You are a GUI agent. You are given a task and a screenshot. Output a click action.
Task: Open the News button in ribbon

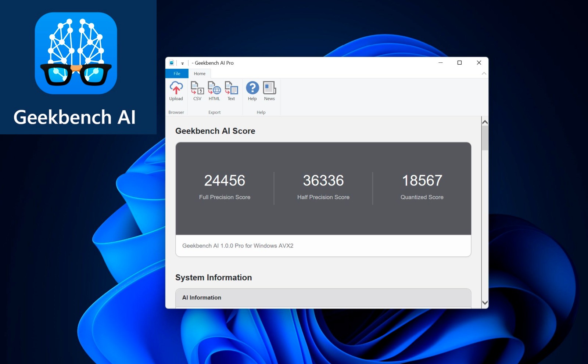[269, 91]
